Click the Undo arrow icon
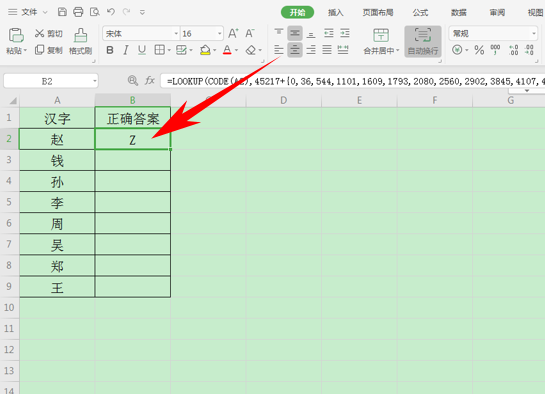 (111, 12)
